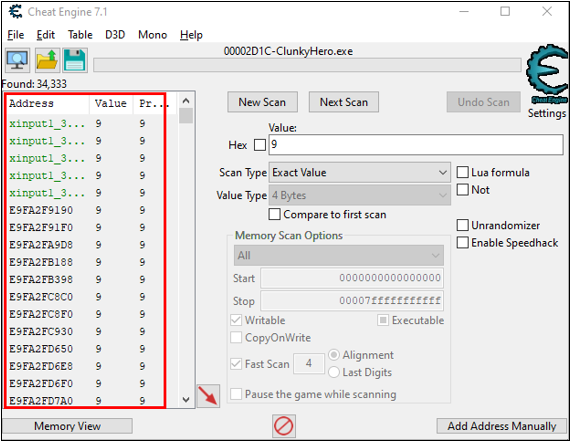571x442 pixels.
Task: Click the address list scroll up arrow
Action: pyautogui.click(x=186, y=101)
